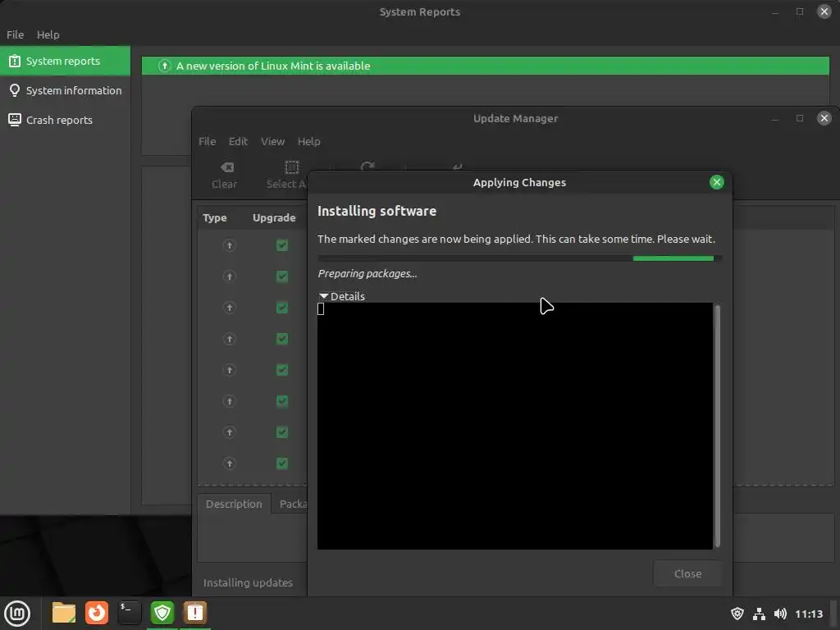Uncheck seventh update's upgrade checkbox
The width and height of the screenshot is (840, 630).
tap(282, 432)
